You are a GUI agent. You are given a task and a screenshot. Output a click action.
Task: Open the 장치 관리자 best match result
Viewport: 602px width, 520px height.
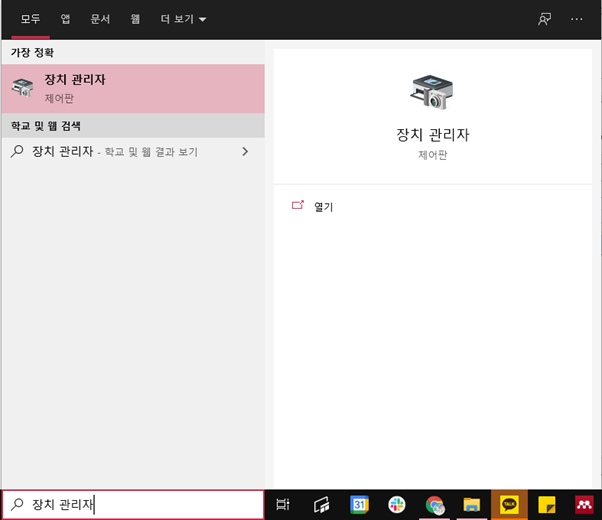(x=133, y=88)
